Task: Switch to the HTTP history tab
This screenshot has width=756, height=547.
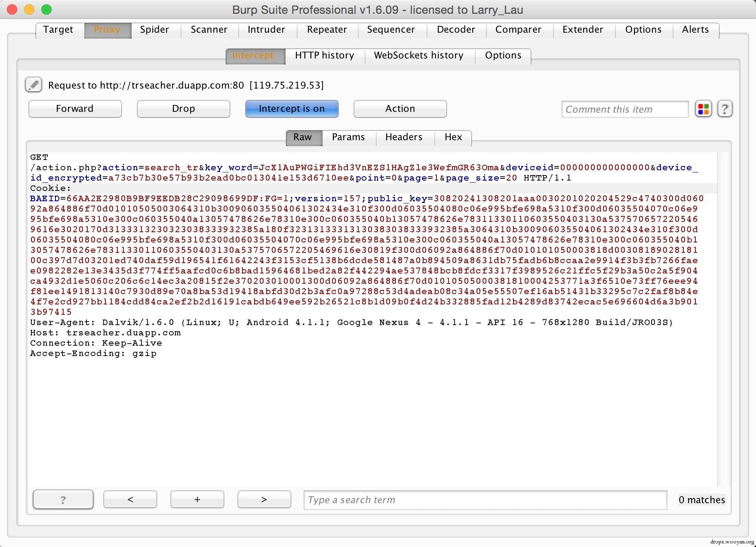Action: click(x=325, y=55)
